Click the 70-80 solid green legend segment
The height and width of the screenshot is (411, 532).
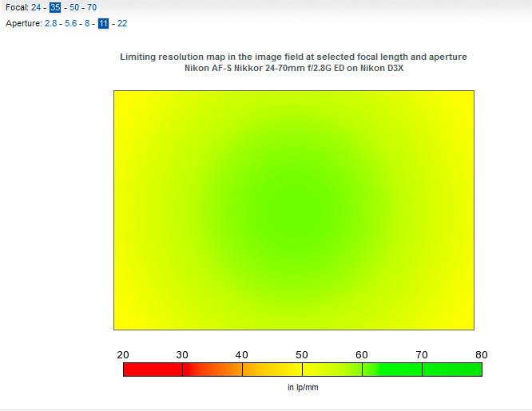[452, 370]
